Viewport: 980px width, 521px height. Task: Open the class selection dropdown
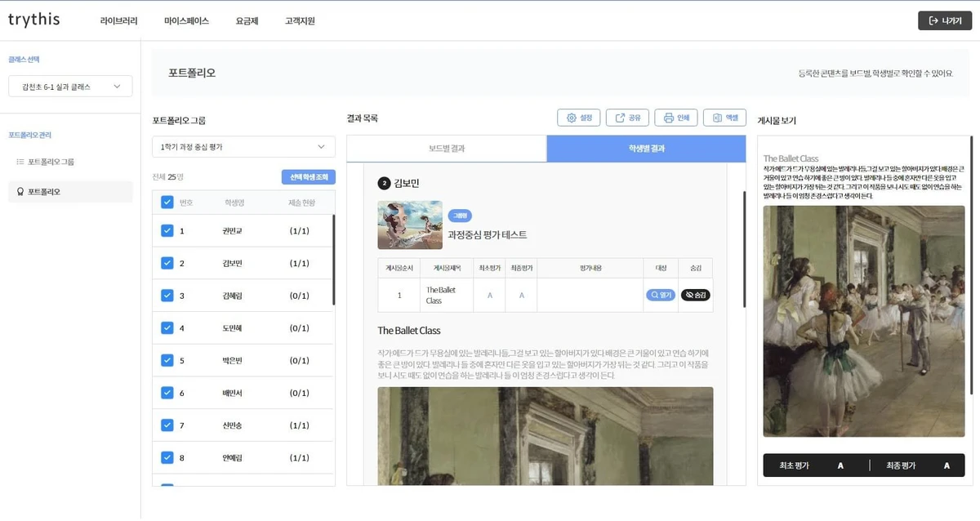pyautogui.click(x=70, y=86)
